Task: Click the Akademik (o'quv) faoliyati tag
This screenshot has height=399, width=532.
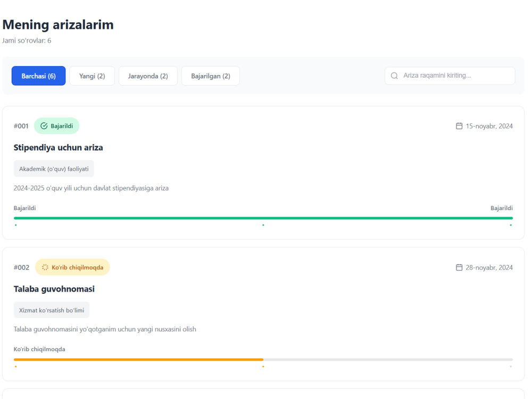Action: [53, 168]
